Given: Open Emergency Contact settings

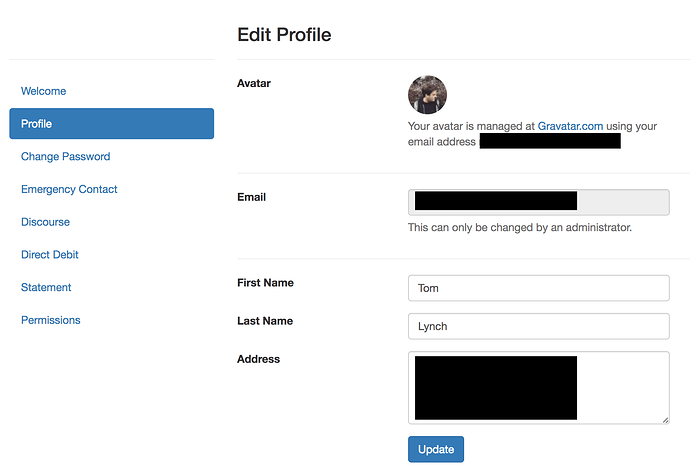Looking at the screenshot, I should tap(69, 189).
